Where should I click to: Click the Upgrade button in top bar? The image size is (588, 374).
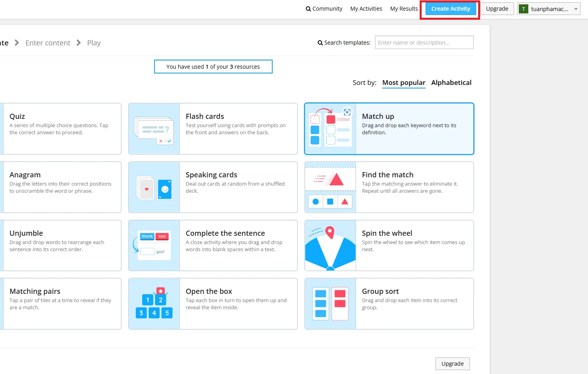[x=497, y=9]
